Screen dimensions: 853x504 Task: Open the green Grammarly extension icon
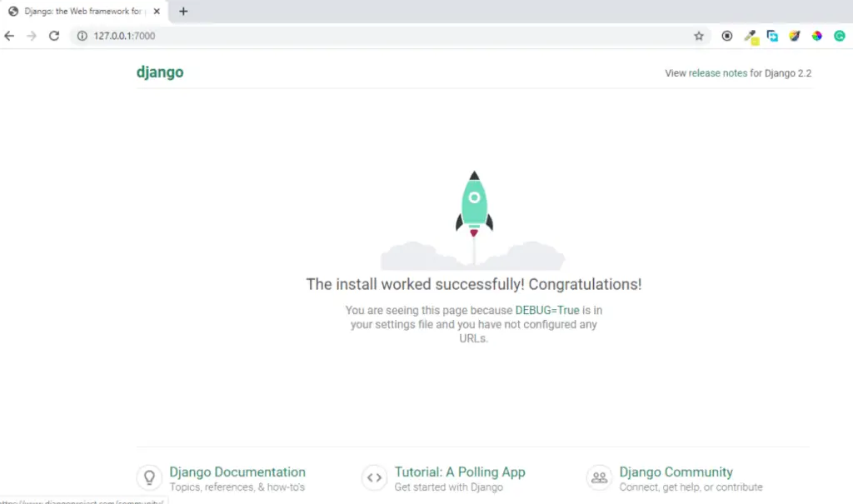pyautogui.click(x=840, y=36)
